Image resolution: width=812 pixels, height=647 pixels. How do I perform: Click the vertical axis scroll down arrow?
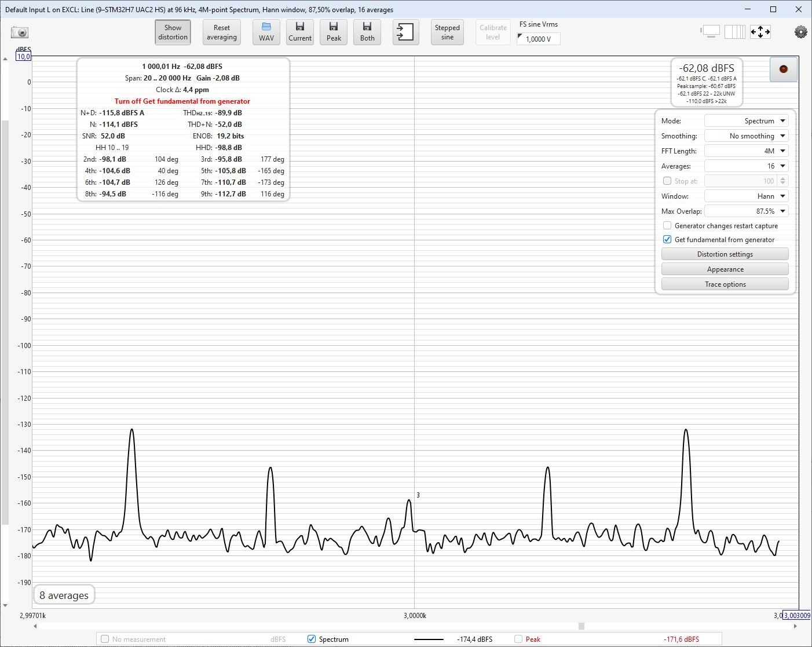point(5,606)
